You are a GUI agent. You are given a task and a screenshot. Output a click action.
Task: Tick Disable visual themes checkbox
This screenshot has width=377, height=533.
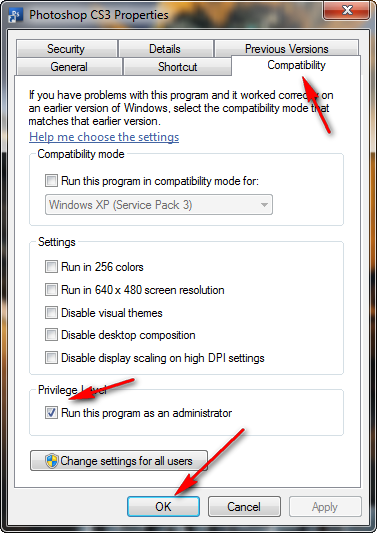coord(51,313)
